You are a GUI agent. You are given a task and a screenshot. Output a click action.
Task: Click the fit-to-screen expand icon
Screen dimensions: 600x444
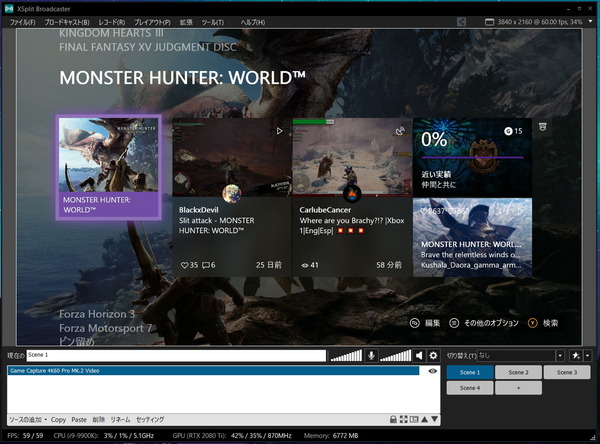click(403, 419)
